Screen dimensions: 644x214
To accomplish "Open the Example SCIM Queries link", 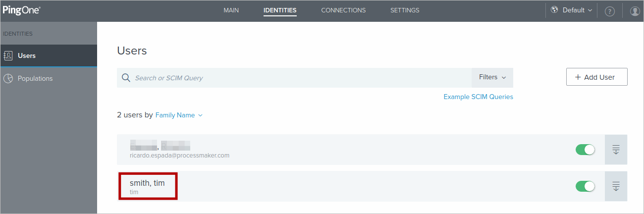I will pyautogui.click(x=478, y=97).
